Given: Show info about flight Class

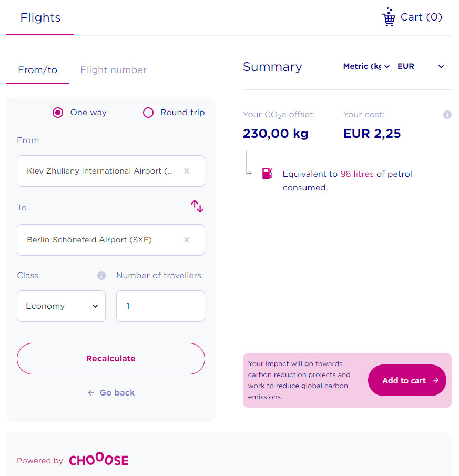Looking at the screenshot, I should pyautogui.click(x=101, y=275).
